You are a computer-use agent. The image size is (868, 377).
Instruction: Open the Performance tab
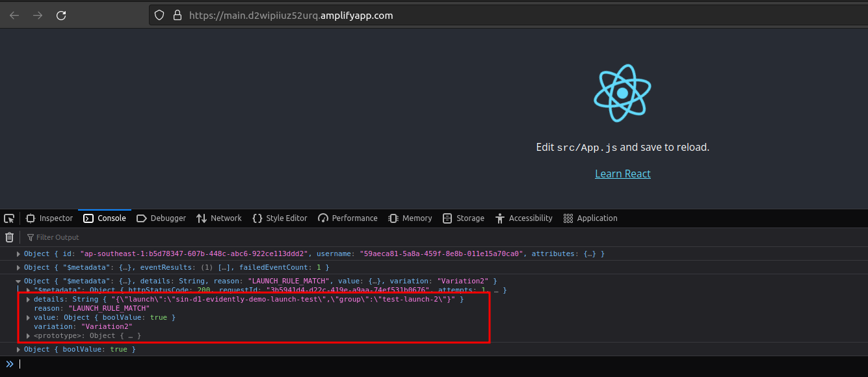coord(348,218)
